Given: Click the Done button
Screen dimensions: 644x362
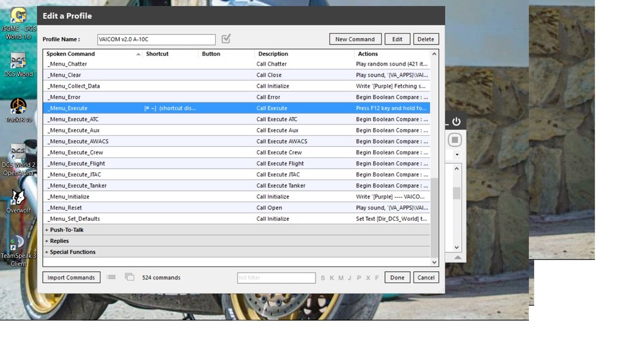Looking at the screenshot, I should tap(397, 278).
